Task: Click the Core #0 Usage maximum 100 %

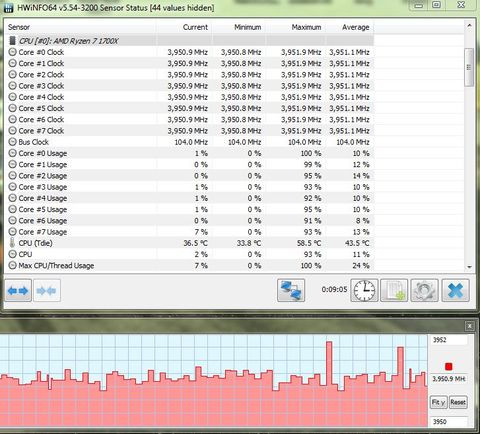Action: click(311, 153)
